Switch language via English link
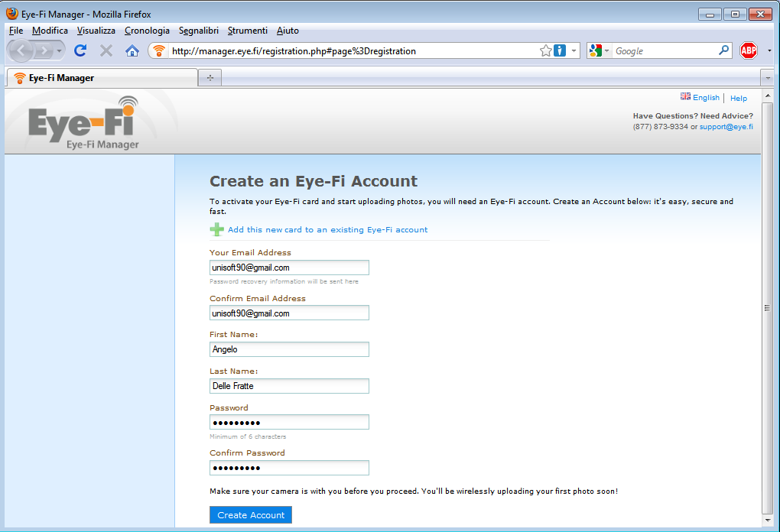 tap(706, 97)
